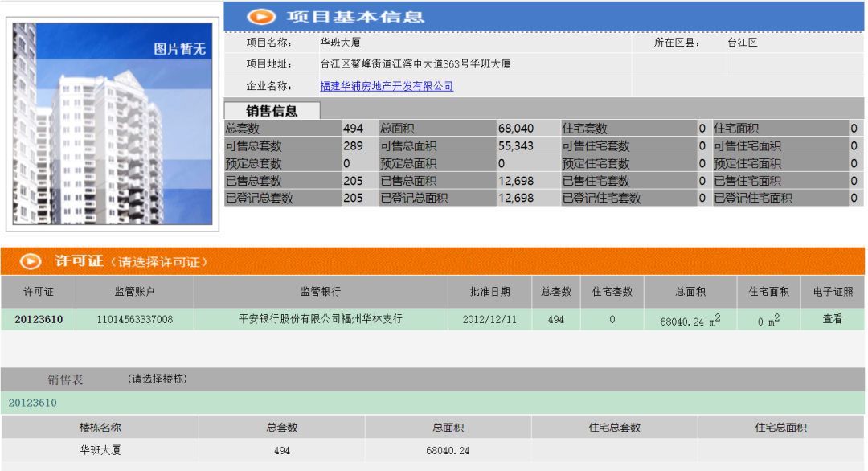
Task: Click the 销售表 heading
Action: tap(65, 379)
